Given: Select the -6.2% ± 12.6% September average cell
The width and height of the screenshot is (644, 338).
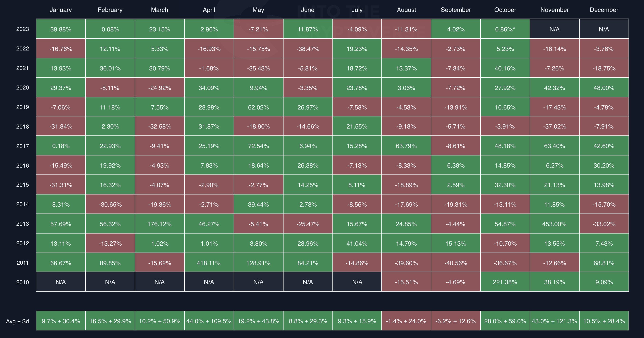Looking at the screenshot, I should point(456,321).
